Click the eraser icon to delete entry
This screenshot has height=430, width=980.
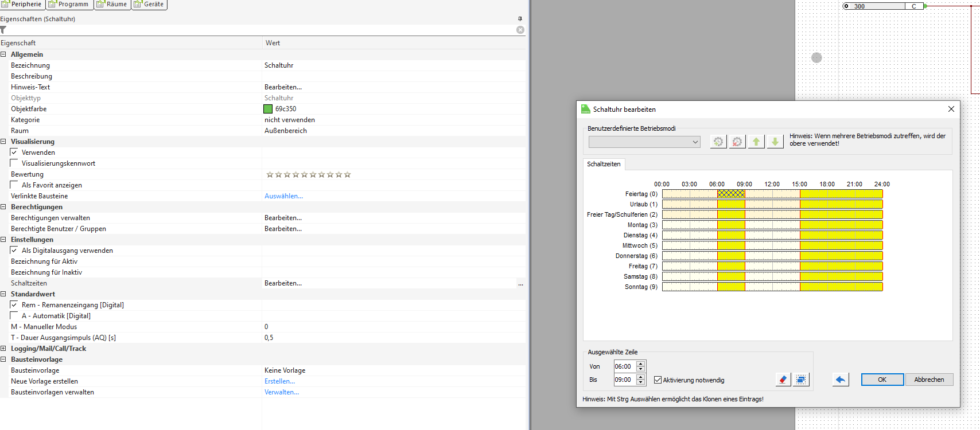[783, 380]
